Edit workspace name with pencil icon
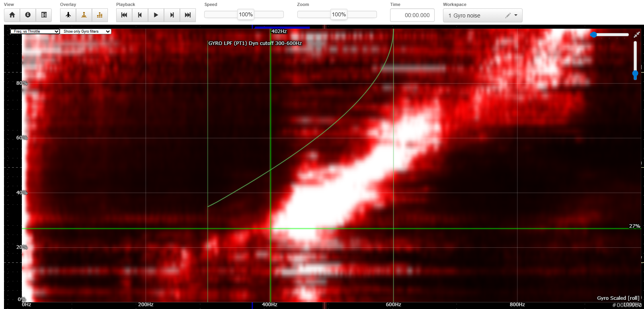The image size is (644, 309). point(507,16)
